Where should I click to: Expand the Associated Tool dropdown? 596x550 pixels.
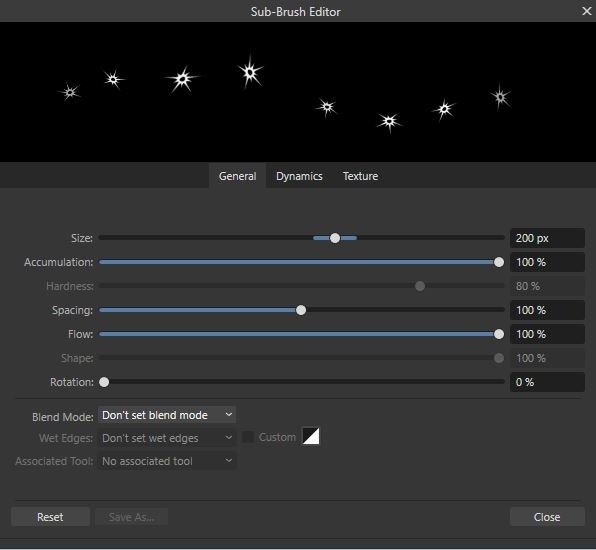167,461
